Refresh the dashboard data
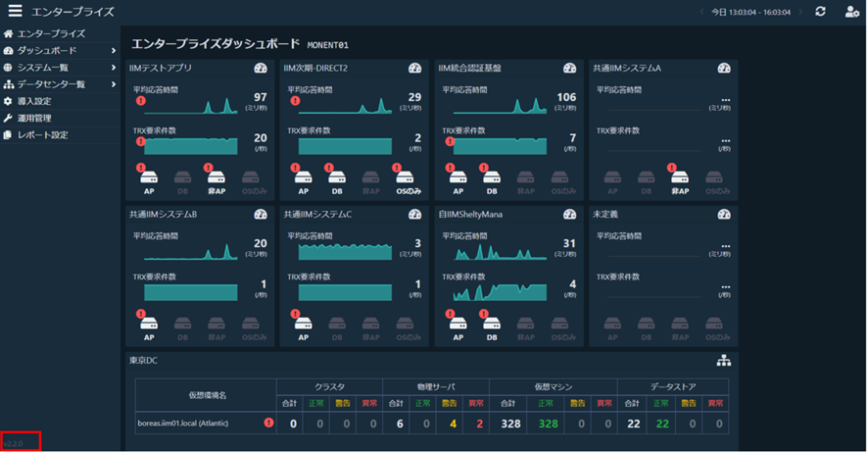The height and width of the screenshot is (452, 868). coord(820,11)
